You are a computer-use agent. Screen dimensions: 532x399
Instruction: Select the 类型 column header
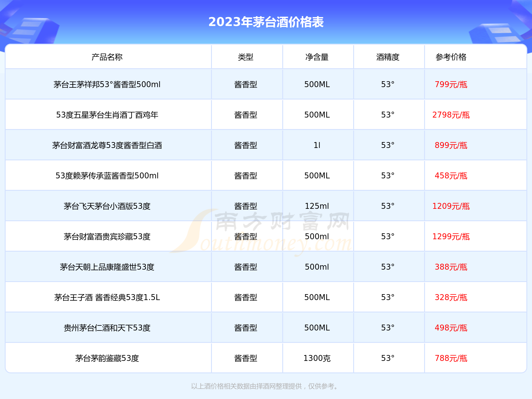click(246, 57)
